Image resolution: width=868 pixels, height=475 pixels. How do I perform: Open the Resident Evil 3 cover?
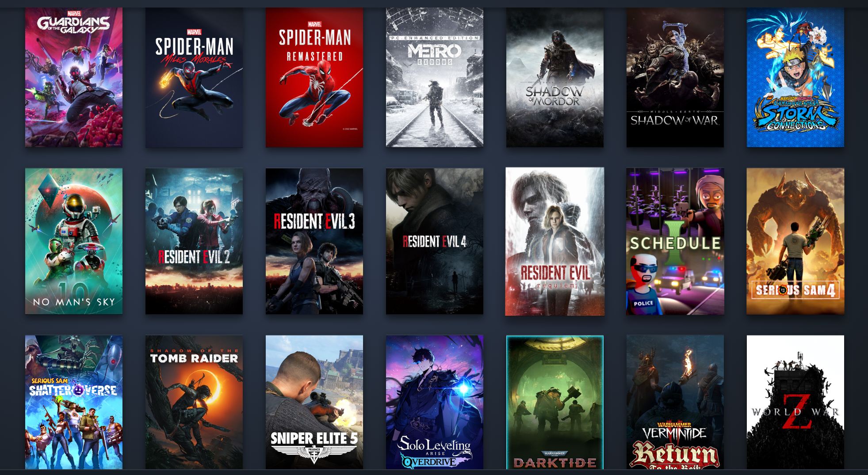[x=314, y=241]
